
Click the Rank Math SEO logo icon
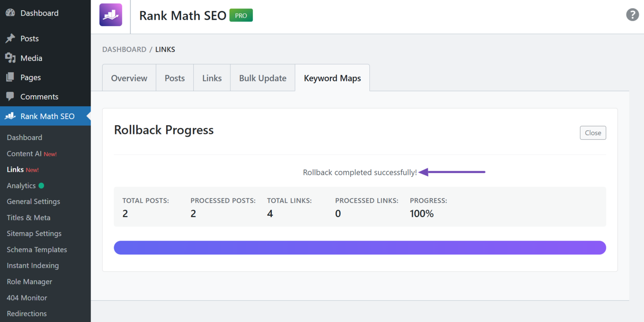[x=110, y=15]
